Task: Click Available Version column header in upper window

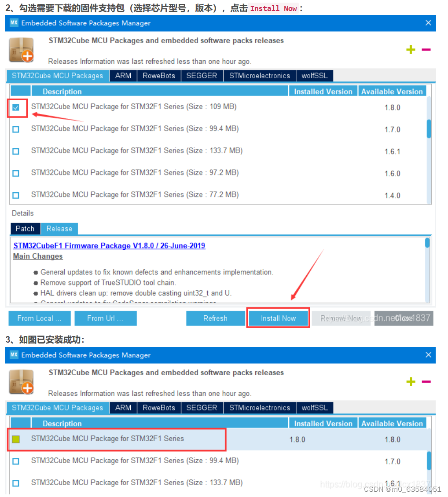Action: point(392,91)
